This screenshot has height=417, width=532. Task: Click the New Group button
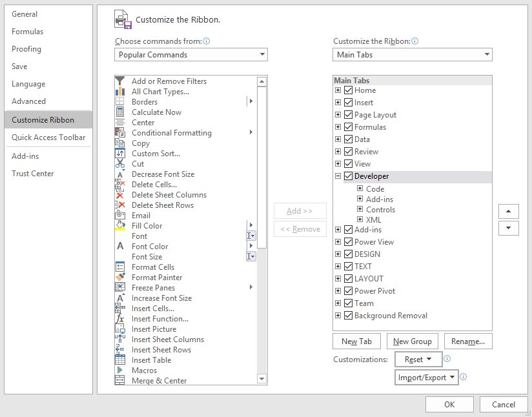(x=412, y=341)
